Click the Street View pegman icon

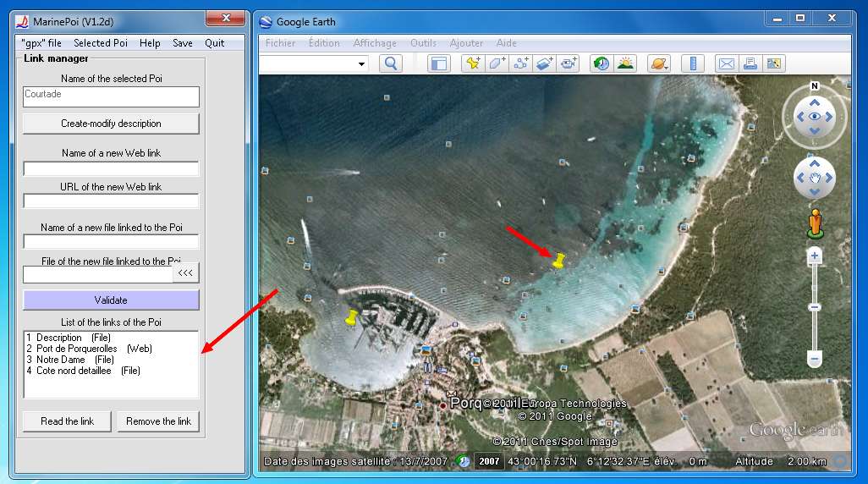815,223
